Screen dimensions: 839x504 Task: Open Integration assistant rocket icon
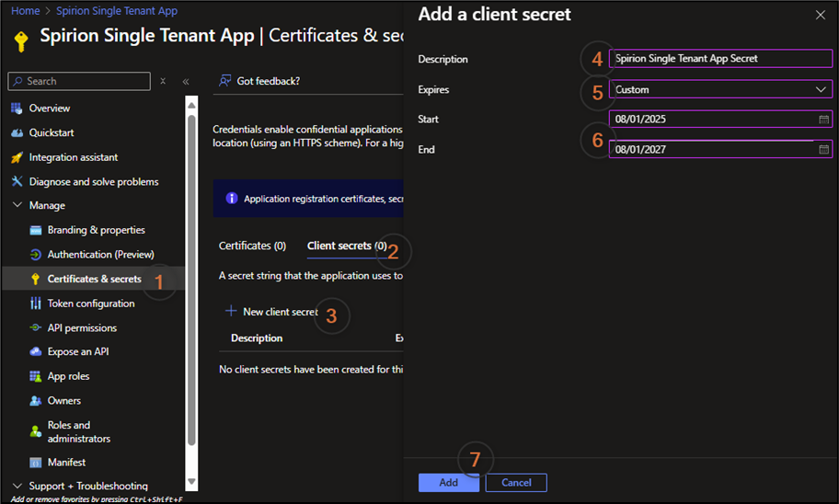tap(17, 157)
